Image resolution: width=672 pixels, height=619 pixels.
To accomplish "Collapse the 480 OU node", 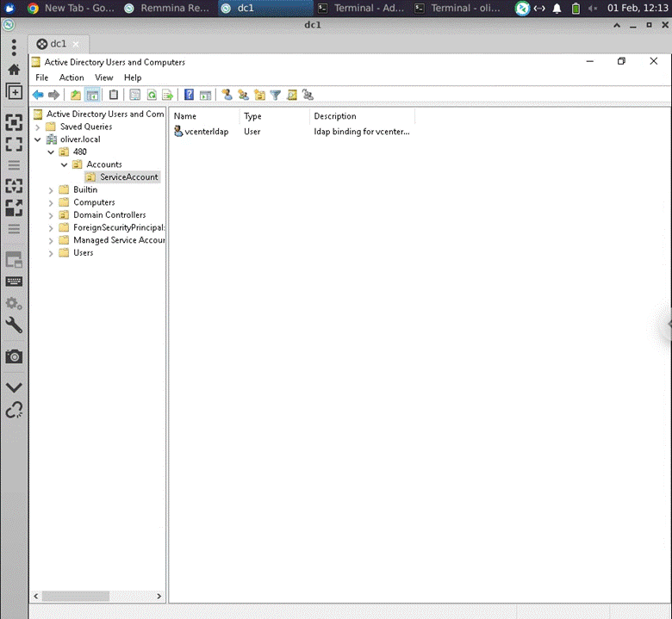I will tap(51, 152).
